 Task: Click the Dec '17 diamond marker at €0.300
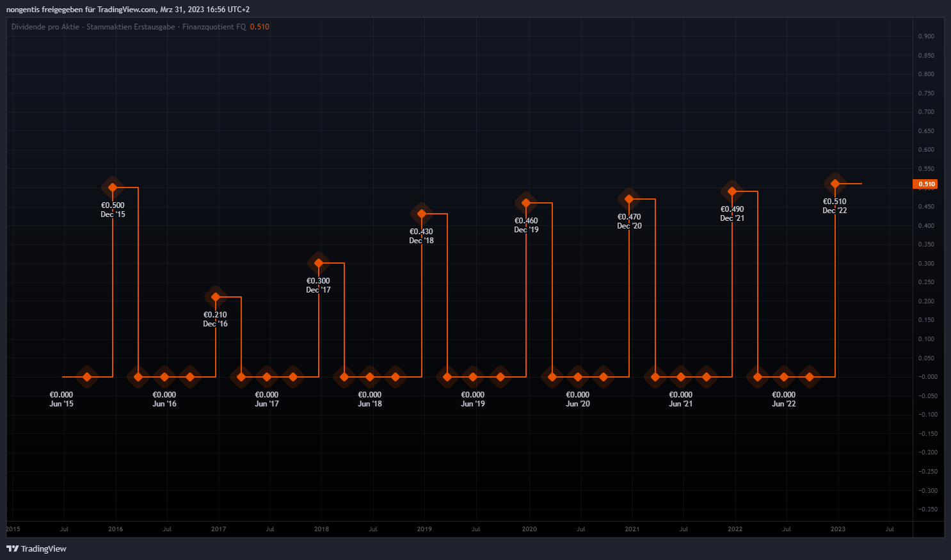[x=319, y=263]
